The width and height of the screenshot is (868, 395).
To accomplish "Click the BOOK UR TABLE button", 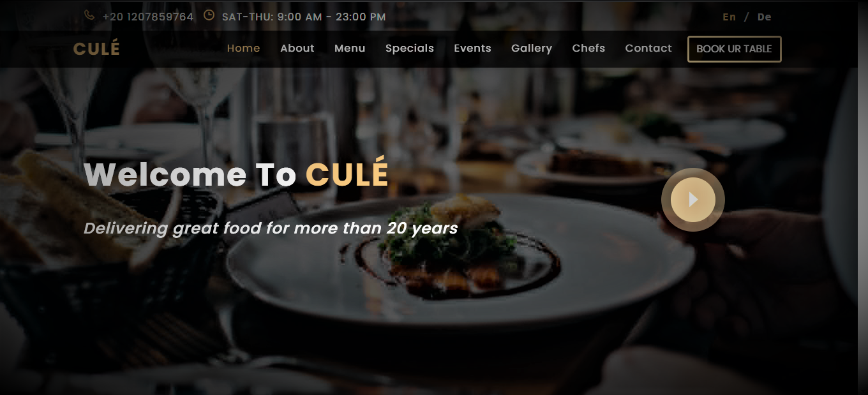I will (734, 49).
